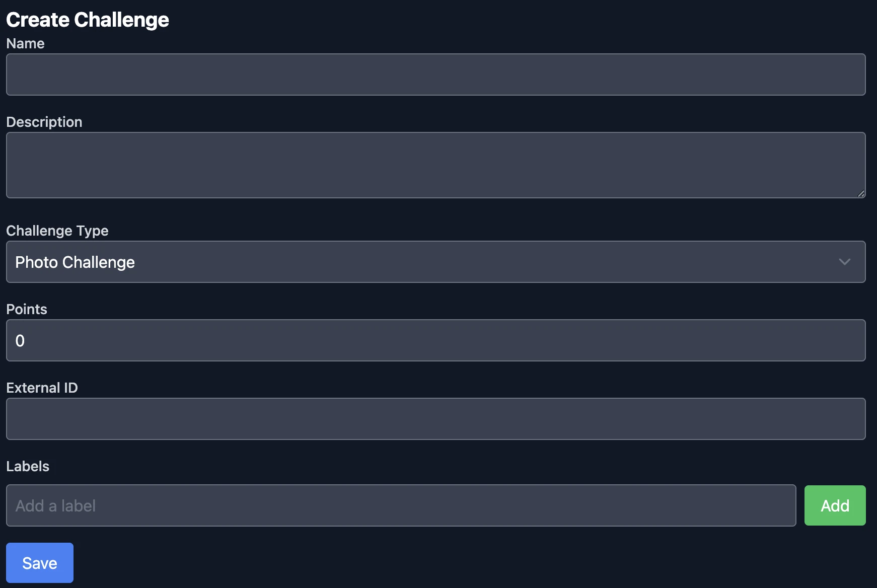
Task: Click the Create Challenge heading
Action: click(x=88, y=19)
